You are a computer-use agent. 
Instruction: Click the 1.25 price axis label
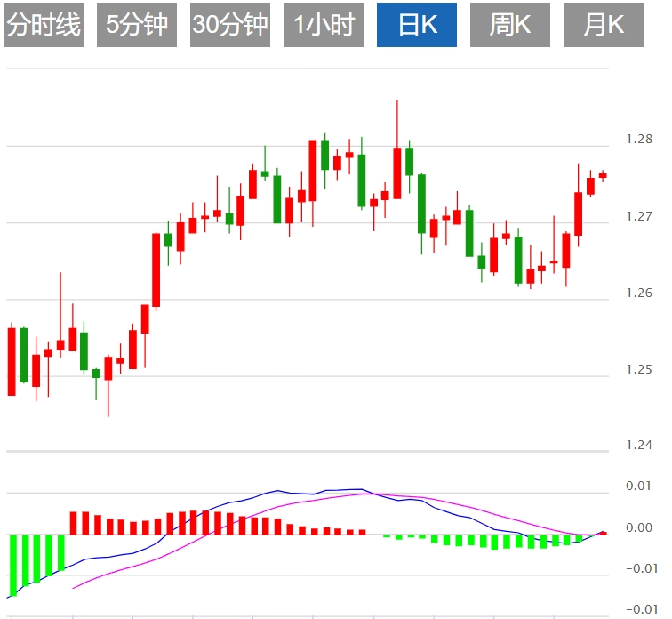click(639, 369)
